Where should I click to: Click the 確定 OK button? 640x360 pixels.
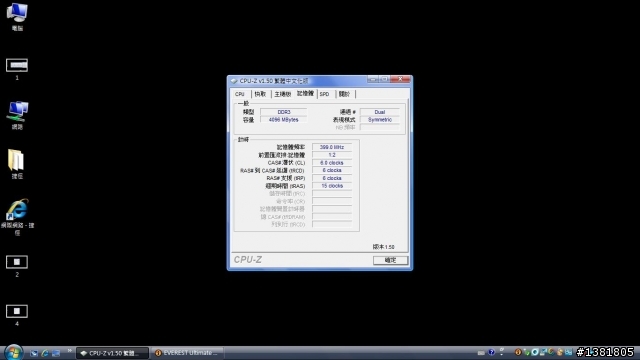coord(390,260)
